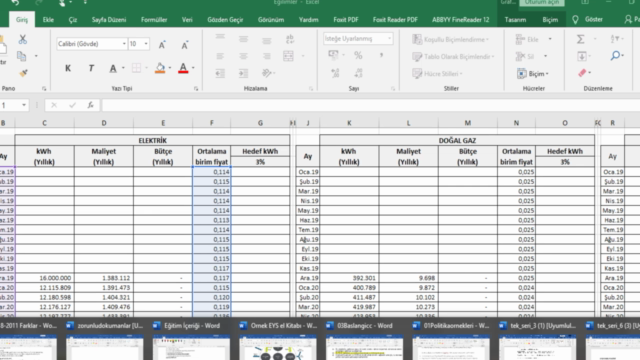This screenshot has width=640, height=360.
Task: Decrease indent icon in Hizalama
Action: pos(220,73)
